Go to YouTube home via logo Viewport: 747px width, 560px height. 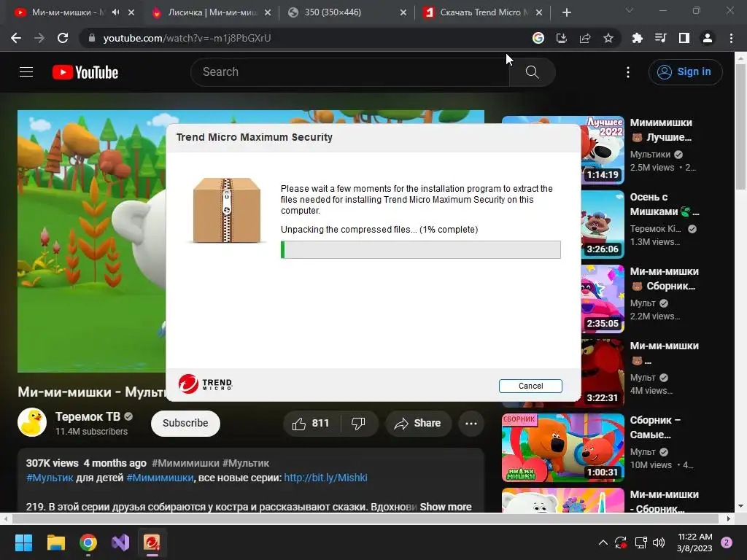[x=85, y=72]
